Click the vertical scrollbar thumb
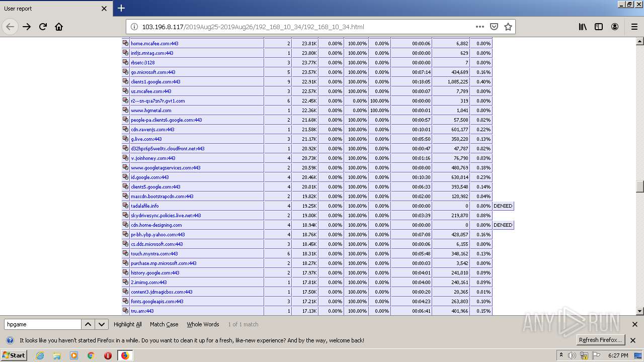The image size is (644, 362). (x=640, y=187)
